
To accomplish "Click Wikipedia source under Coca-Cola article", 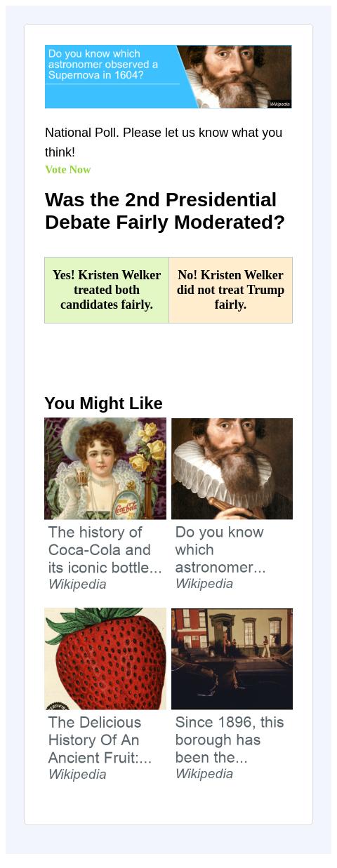I will pyautogui.click(x=77, y=585).
